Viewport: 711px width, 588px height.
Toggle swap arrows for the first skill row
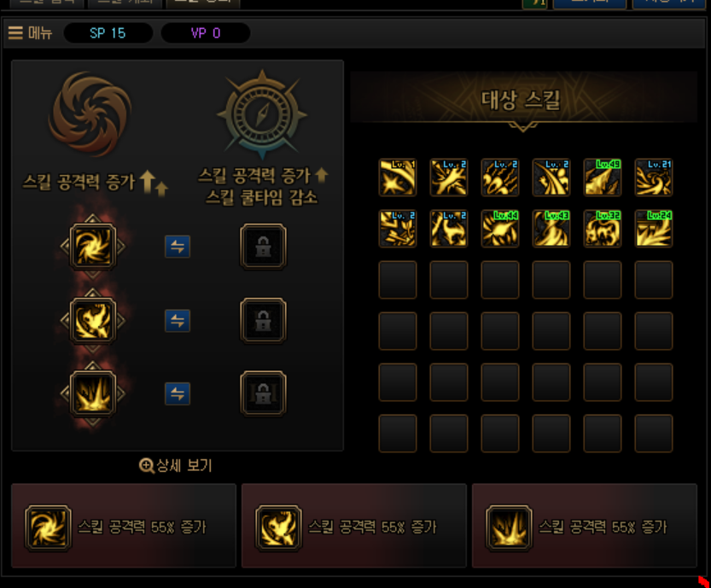[x=178, y=247]
